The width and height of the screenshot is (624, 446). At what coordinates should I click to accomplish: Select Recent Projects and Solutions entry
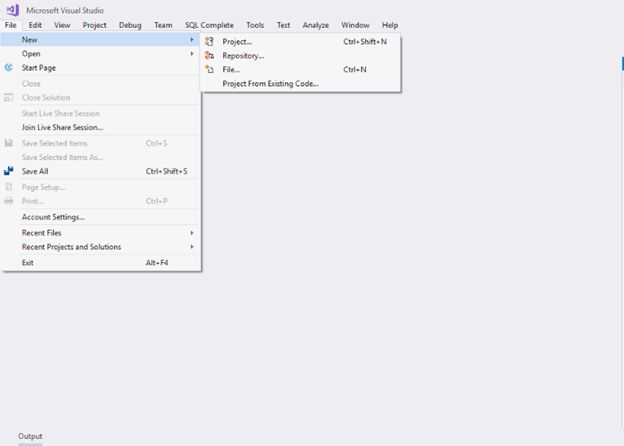click(x=100, y=247)
